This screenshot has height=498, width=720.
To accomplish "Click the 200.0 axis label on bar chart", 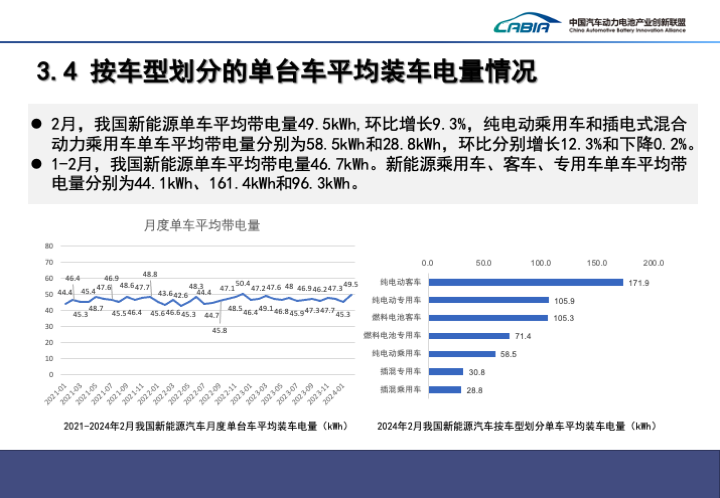I will 654,262.
